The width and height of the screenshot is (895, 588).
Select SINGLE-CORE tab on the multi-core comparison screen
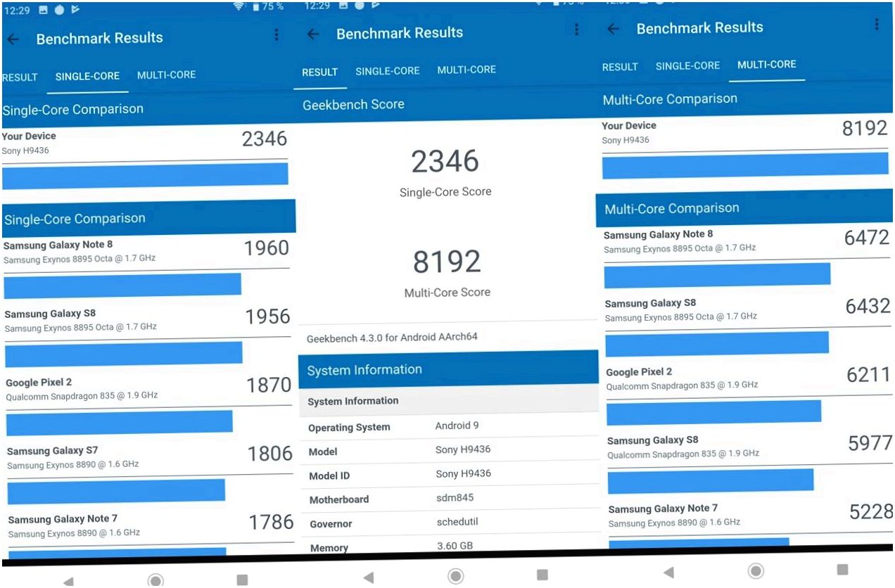(687, 65)
